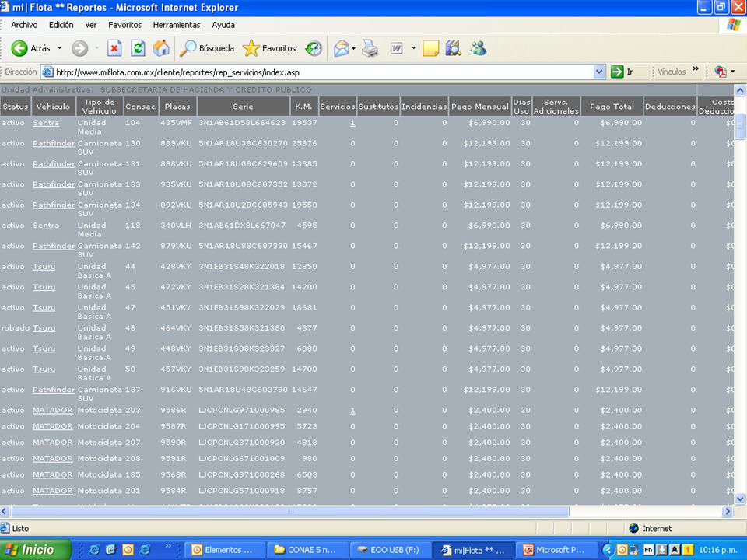
Task: Open the Archivo menu
Action: 24,25
